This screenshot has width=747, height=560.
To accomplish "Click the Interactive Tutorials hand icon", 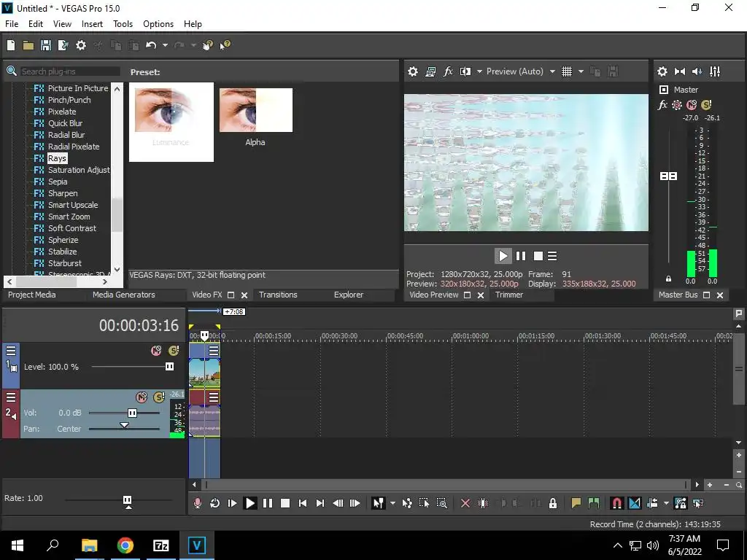I will [208, 45].
